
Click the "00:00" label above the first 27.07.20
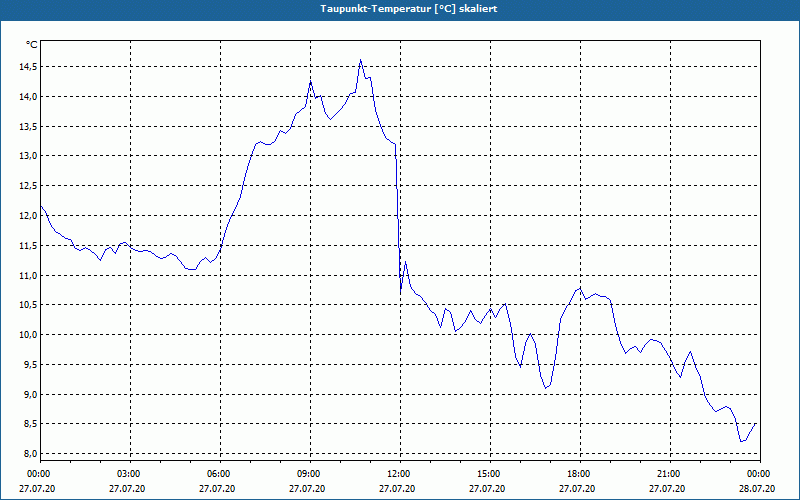coord(40,474)
